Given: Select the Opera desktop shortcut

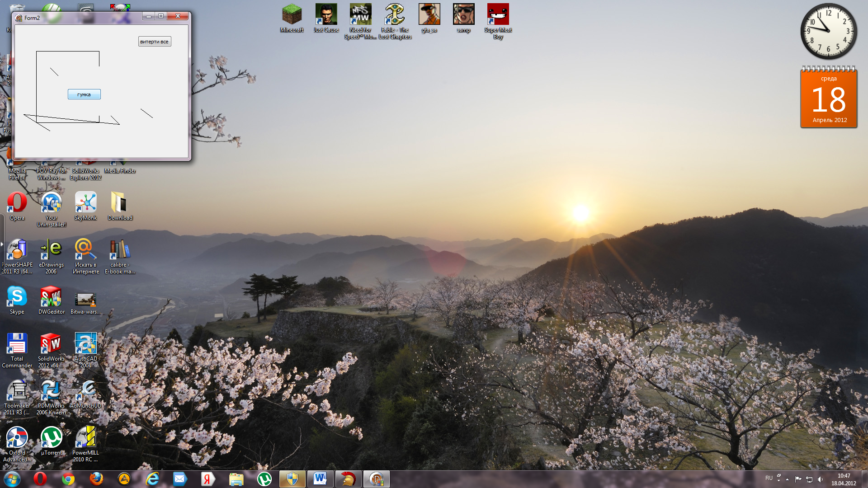Looking at the screenshot, I should (x=17, y=206).
